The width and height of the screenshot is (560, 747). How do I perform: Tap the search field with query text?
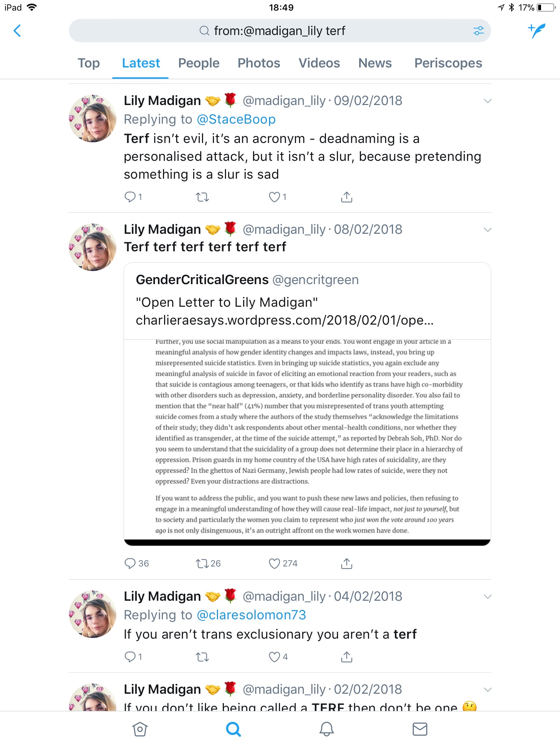280,31
